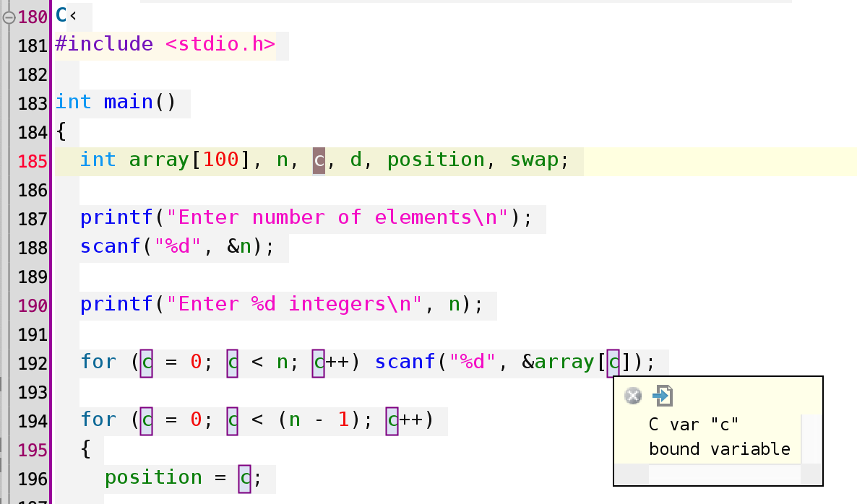The image size is (857, 504).
Task: Click the opening brace on line 184
Action: click(61, 131)
